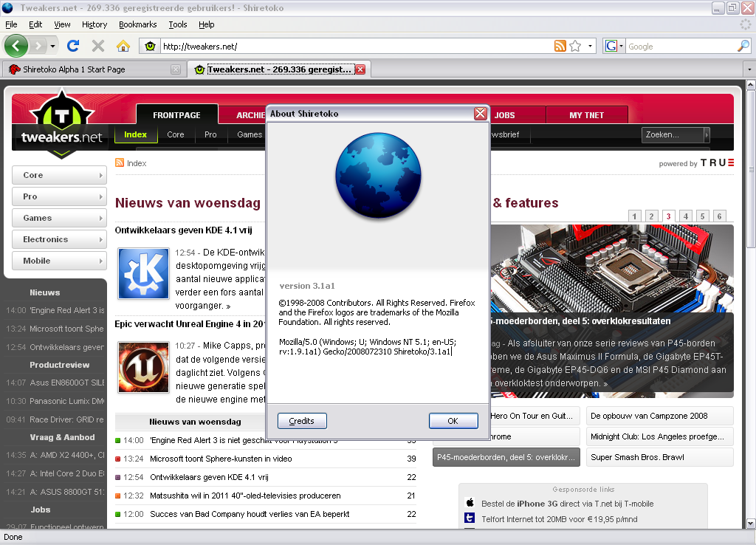Switch to the Shiretoko Alpha 1 Start Page tab

tap(94, 69)
